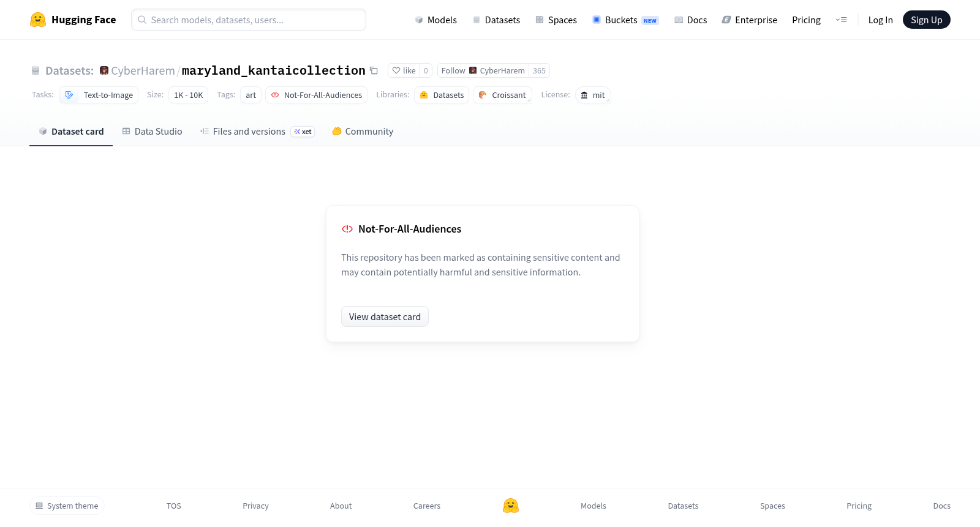Copy dataset name with the copy icon
The image size is (980, 527).
click(x=374, y=70)
